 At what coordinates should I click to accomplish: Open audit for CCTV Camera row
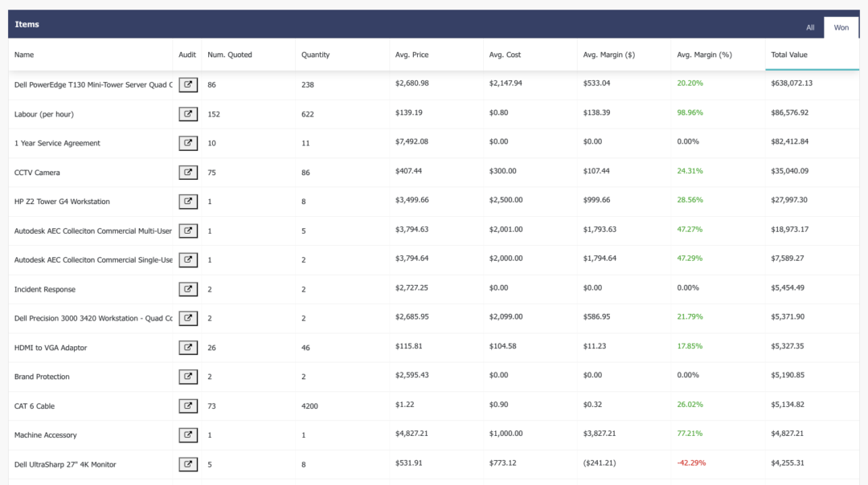tap(188, 172)
